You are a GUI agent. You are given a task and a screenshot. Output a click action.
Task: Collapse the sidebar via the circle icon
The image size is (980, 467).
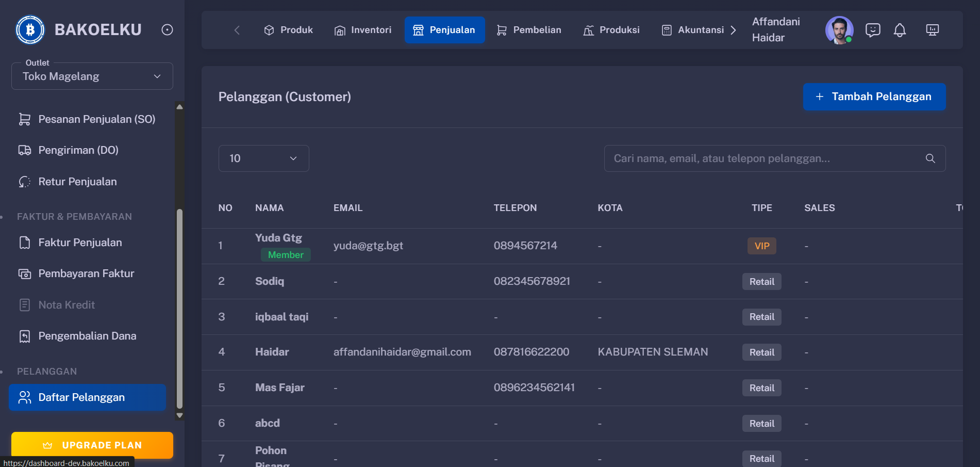pos(167,29)
